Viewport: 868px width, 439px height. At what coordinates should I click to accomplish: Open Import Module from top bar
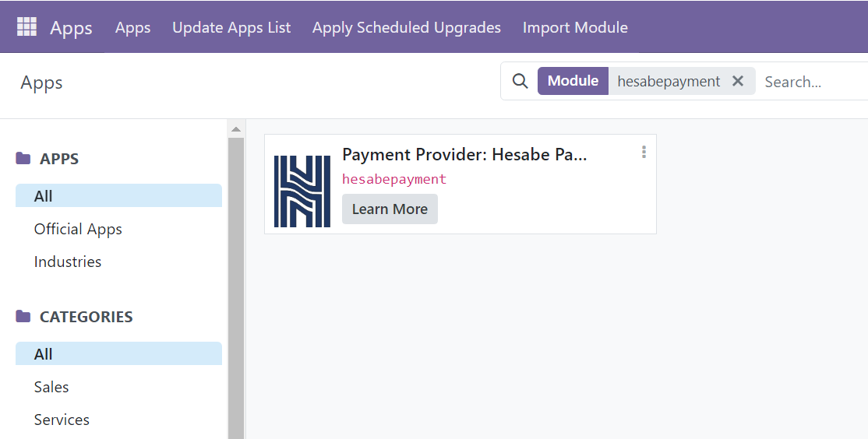(x=575, y=27)
